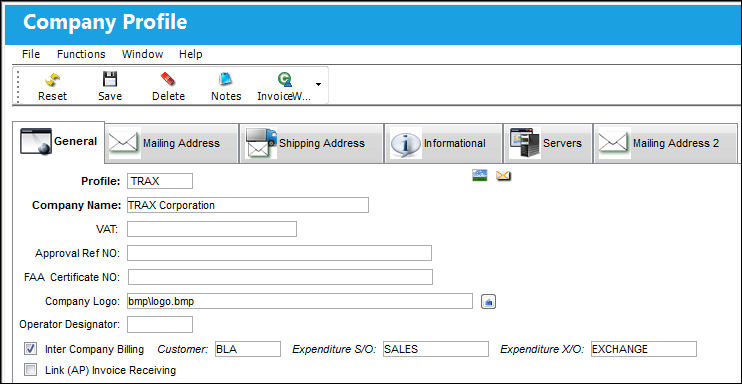Viewport: 742px width, 384px height.
Task: Click the Delete eraser icon
Action: [168, 86]
